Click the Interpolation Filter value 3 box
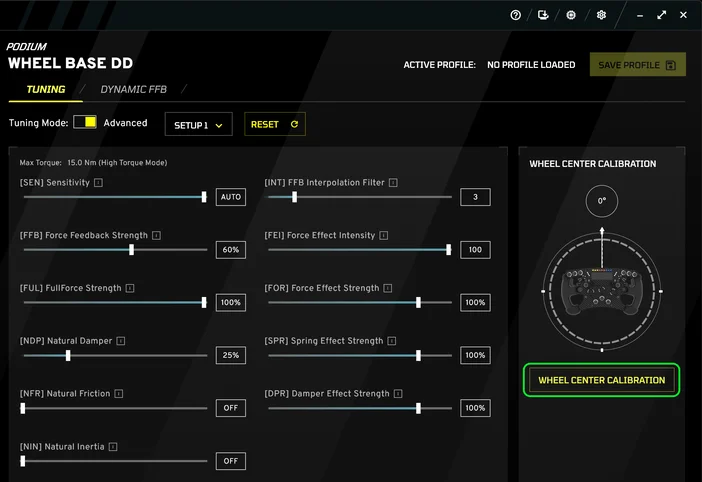 [x=475, y=197]
